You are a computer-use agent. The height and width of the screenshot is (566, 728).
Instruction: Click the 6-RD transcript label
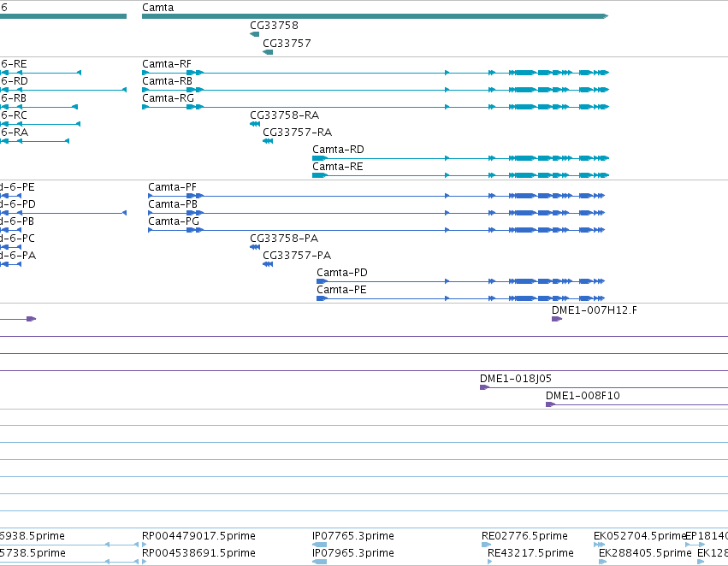15,81
